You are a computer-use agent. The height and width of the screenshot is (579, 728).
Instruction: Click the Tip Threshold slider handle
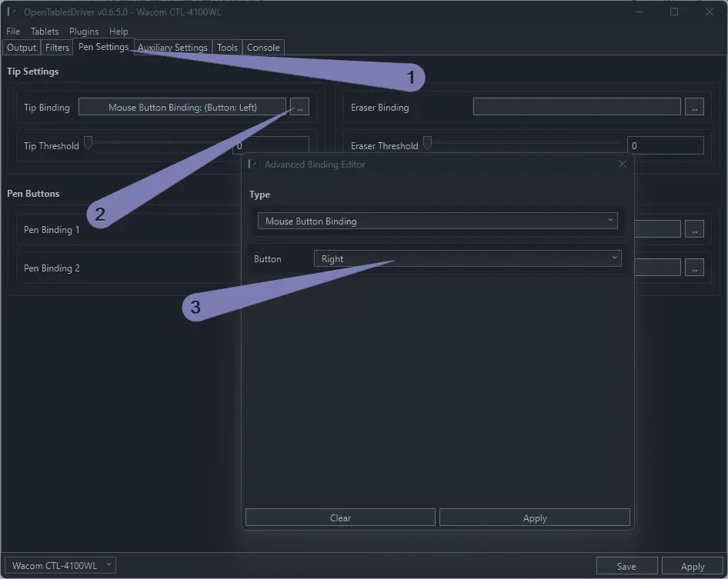88,142
